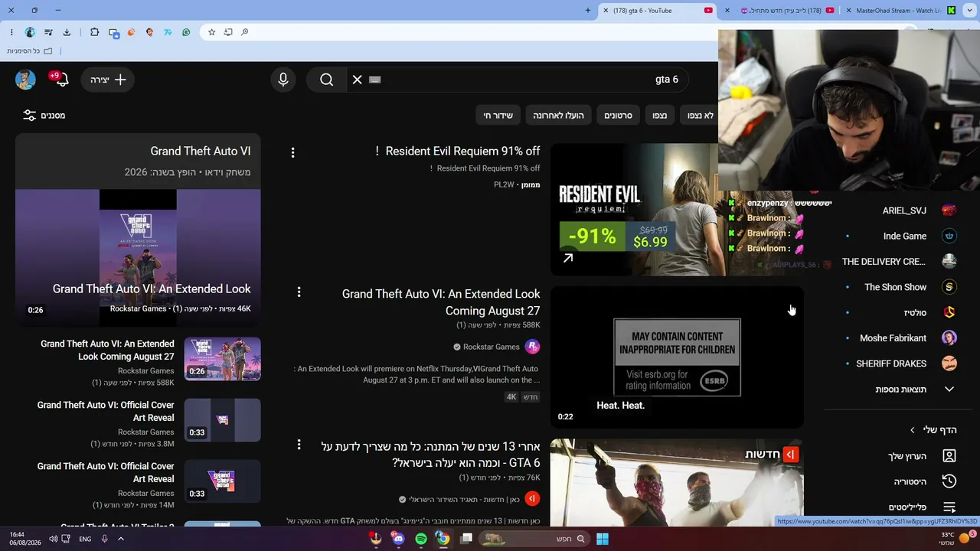This screenshot has height=551, width=980.
Task: Open the Chrome three-dot menu
Action: pos(11,32)
